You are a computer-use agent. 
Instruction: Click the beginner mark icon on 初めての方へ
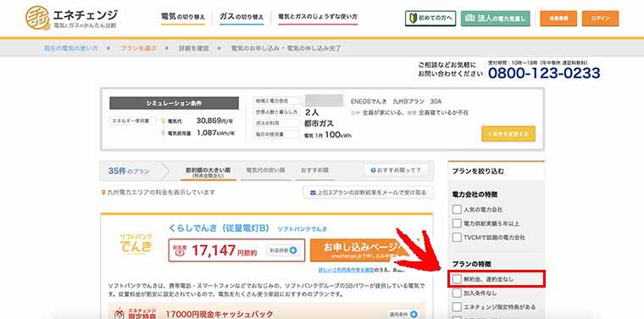(413, 19)
